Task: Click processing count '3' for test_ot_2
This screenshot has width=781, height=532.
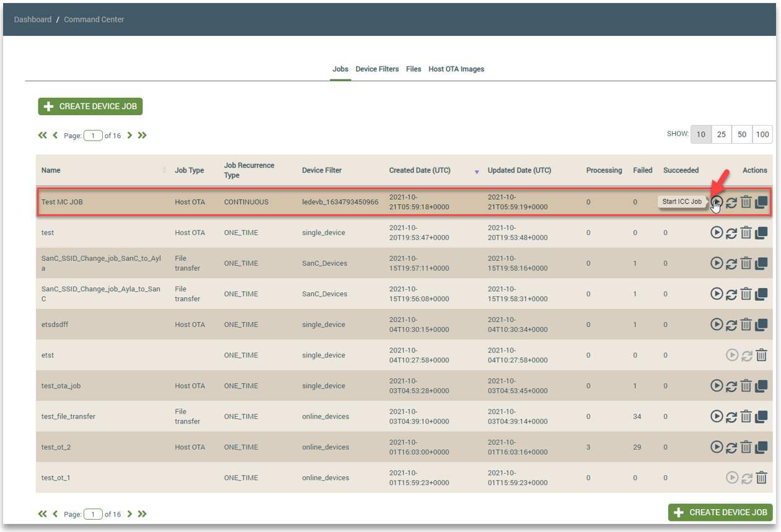Action: coord(588,447)
